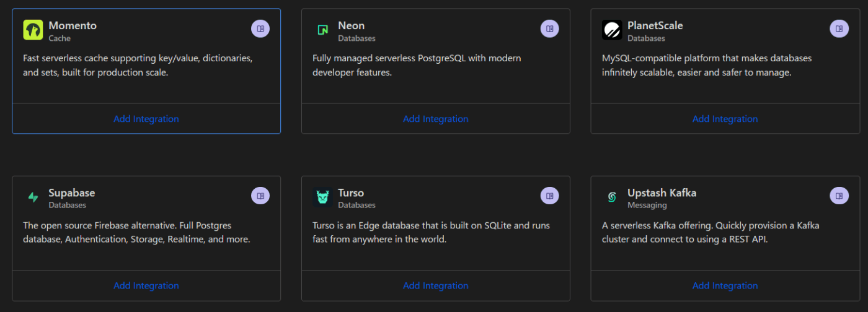
Task: Click the Upstash Kafka logo icon
Action: pyautogui.click(x=612, y=197)
